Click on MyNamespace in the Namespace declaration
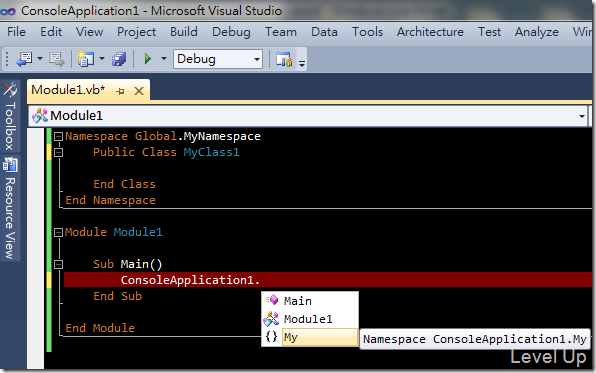The image size is (596, 373). pos(222,137)
